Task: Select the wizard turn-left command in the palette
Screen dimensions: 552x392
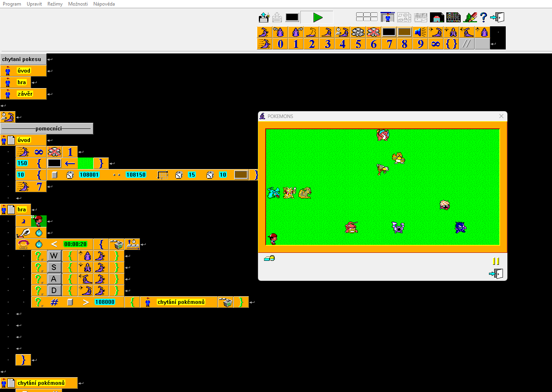Action: click(280, 32)
